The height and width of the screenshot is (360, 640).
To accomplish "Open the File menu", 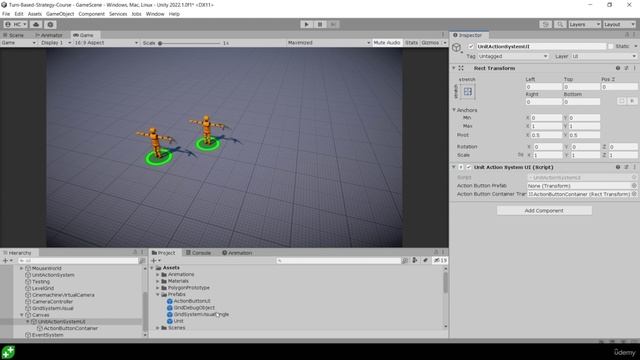I will point(6,14).
